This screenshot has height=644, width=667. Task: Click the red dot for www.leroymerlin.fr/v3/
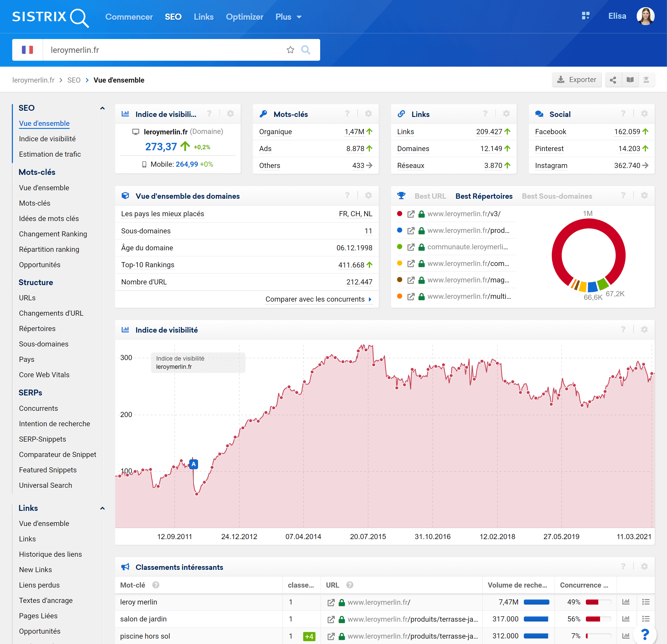pyautogui.click(x=399, y=214)
